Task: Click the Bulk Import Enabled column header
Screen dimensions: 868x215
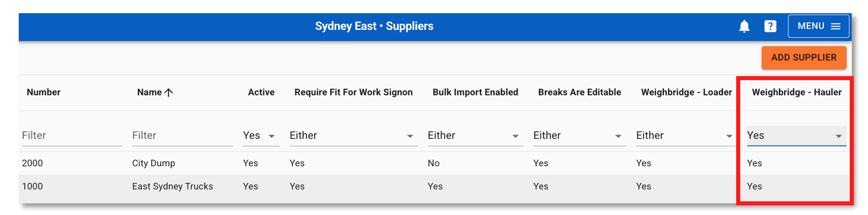Action: [475, 92]
